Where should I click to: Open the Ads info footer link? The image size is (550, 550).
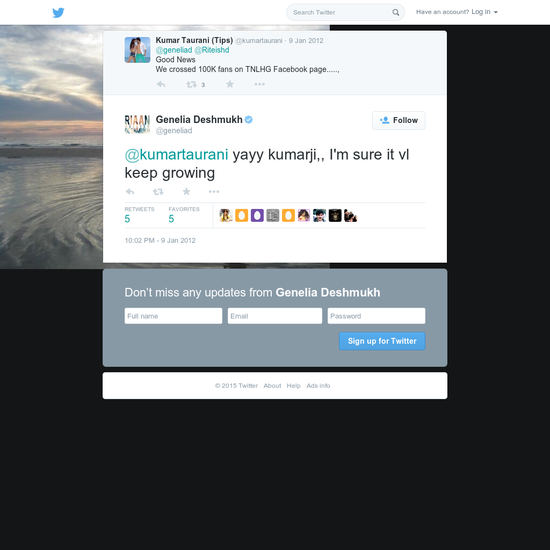(x=318, y=386)
